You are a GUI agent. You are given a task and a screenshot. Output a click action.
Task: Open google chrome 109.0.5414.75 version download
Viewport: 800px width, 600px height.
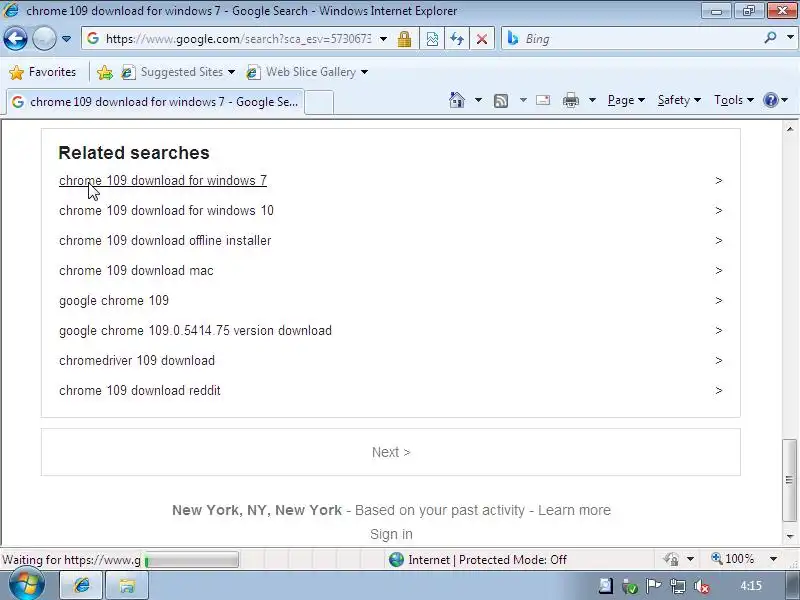pos(195,331)
